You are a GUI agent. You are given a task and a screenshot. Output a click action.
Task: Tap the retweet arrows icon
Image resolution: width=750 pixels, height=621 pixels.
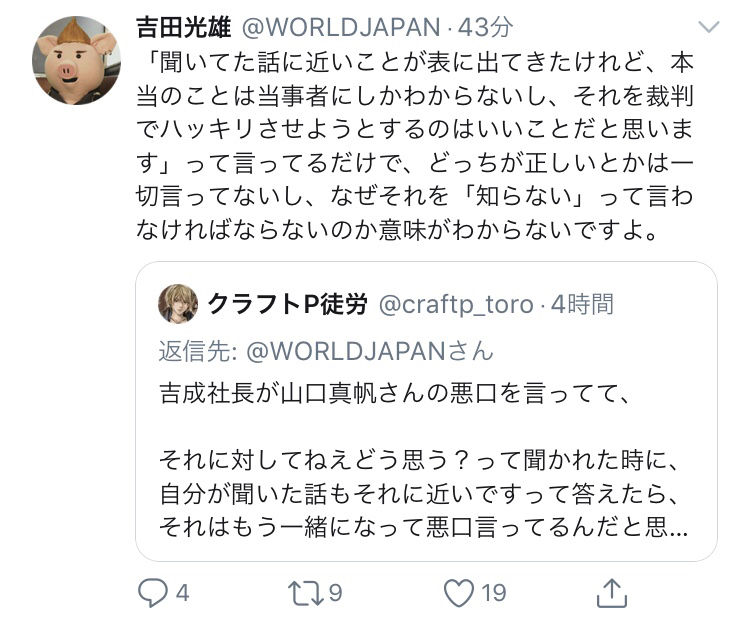pos(305,593)
